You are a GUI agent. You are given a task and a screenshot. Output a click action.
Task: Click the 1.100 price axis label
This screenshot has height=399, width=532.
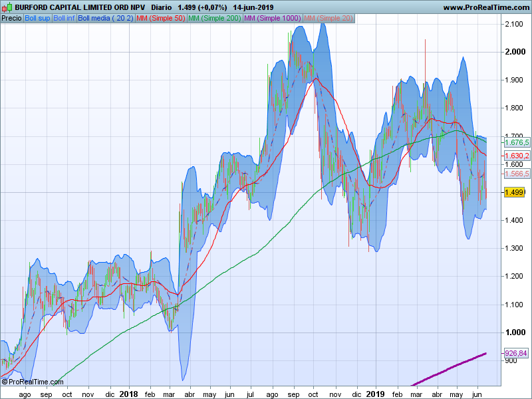coord(514,305)
